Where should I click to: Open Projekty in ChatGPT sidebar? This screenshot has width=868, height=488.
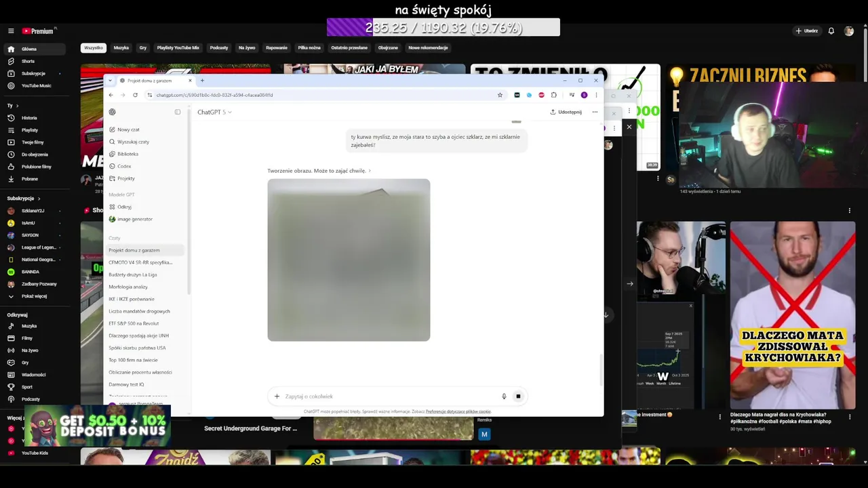pyautogui.click(x=126, y=178)
